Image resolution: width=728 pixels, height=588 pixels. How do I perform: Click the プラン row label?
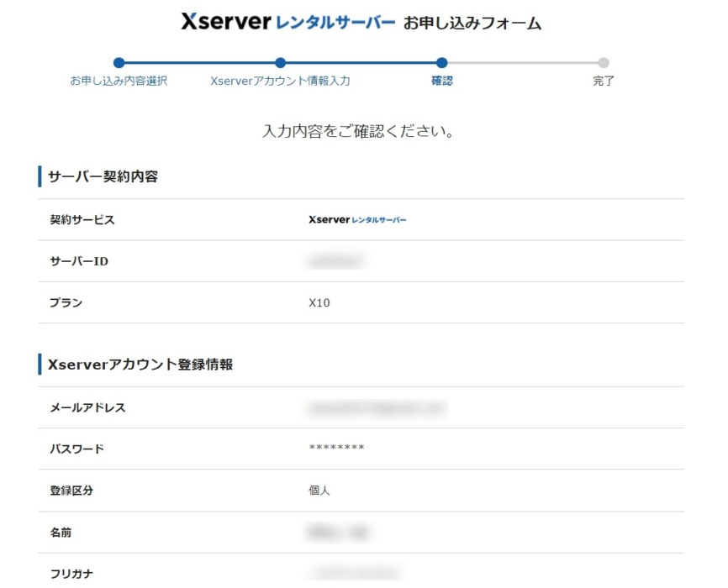click(66, 302)
